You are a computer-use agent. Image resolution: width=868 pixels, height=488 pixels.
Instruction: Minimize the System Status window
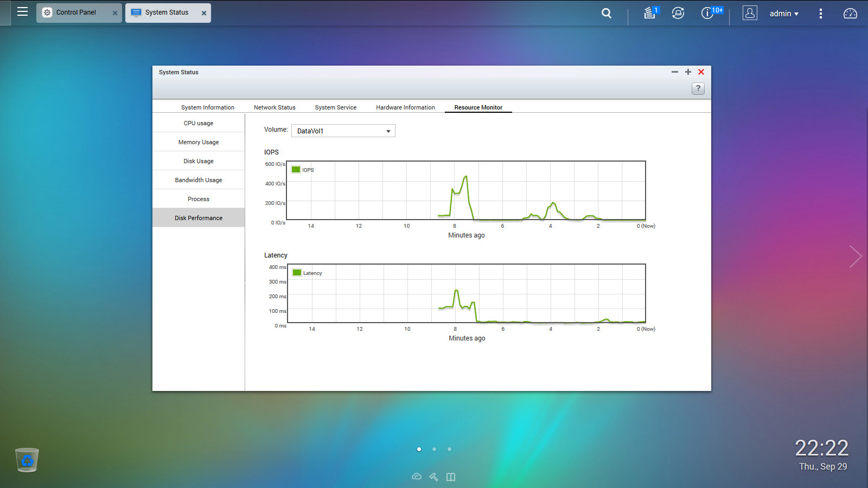[x=675, y=72]
